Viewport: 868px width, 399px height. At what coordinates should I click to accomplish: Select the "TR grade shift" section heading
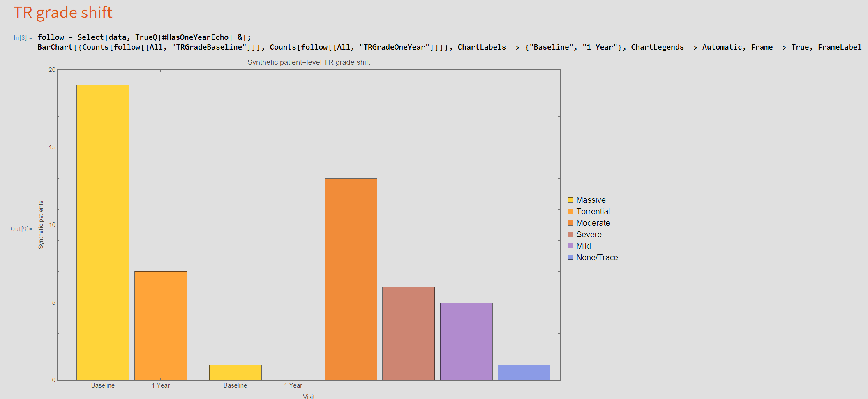pos(63,13)
